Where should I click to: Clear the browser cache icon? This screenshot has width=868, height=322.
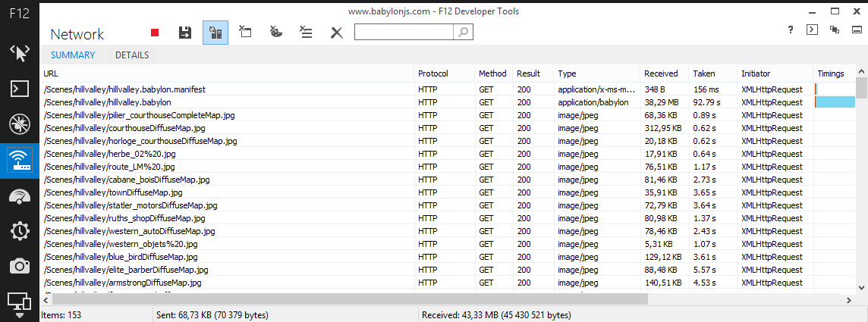(x=245, y=33)
